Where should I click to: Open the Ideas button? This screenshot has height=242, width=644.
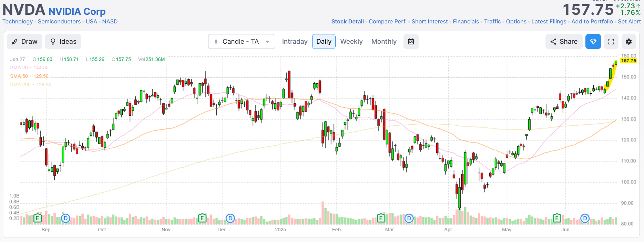tap(63, 42)
